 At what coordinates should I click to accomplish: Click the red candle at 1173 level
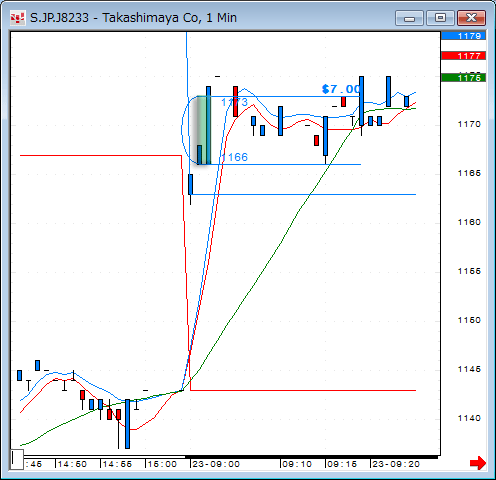(235, 101)
